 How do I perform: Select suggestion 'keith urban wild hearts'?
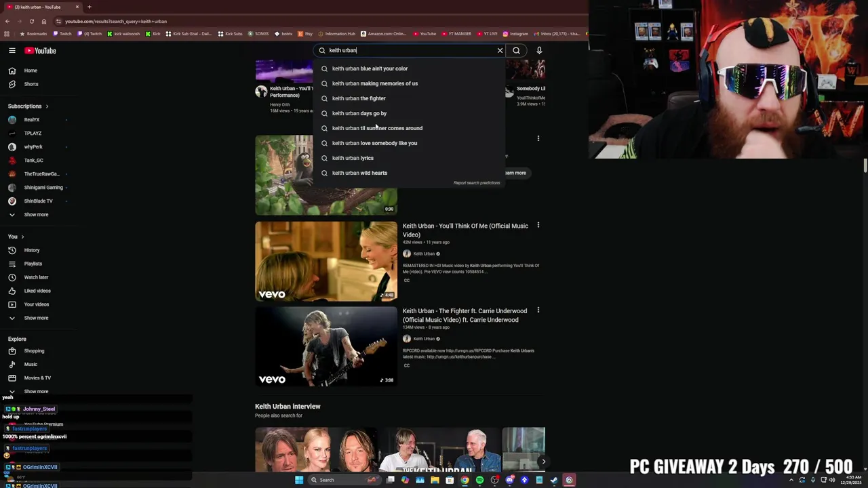410,173
